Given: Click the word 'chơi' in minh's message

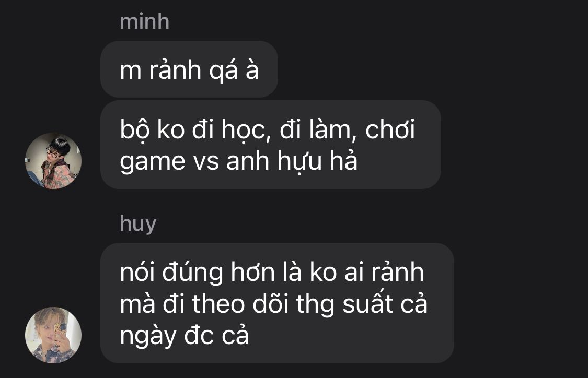Looking at the screenshot, I should pos(390,129).
